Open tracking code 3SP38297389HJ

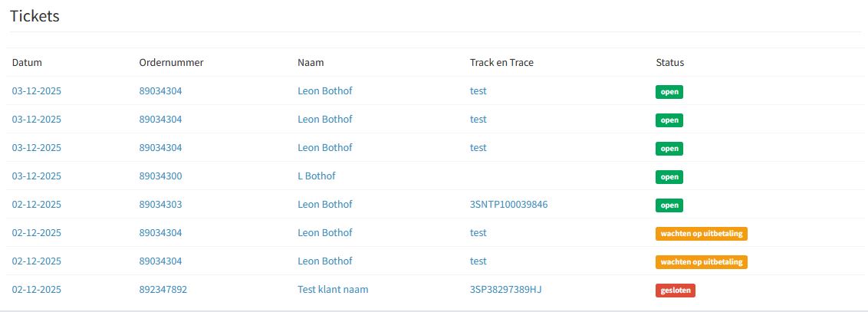click(x=509, y=290)
